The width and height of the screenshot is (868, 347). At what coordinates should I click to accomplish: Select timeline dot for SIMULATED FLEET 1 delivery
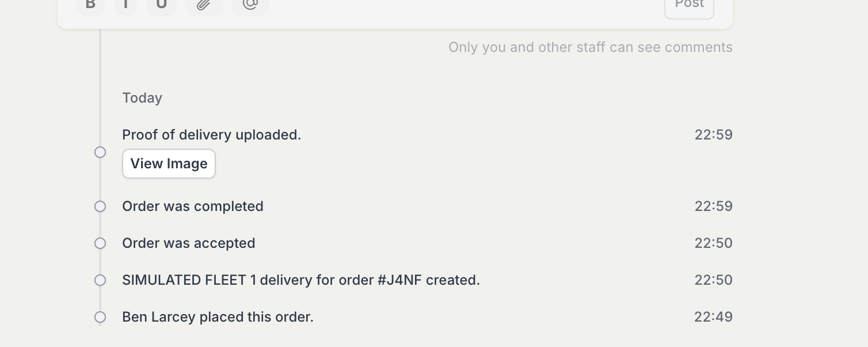click(x=100, y=280)
